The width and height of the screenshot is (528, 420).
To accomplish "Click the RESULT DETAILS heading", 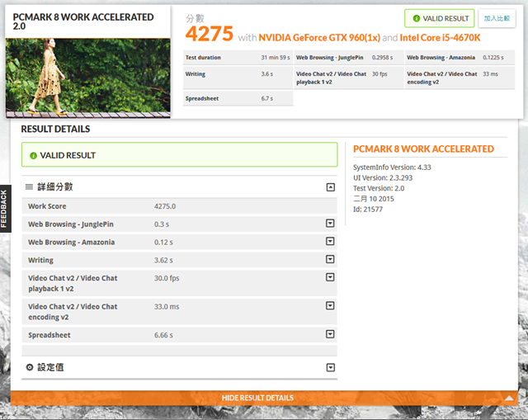I will (x=55, y=129).
